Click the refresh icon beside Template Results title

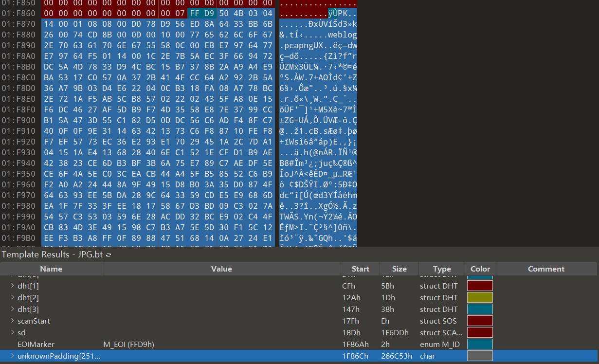108,255
